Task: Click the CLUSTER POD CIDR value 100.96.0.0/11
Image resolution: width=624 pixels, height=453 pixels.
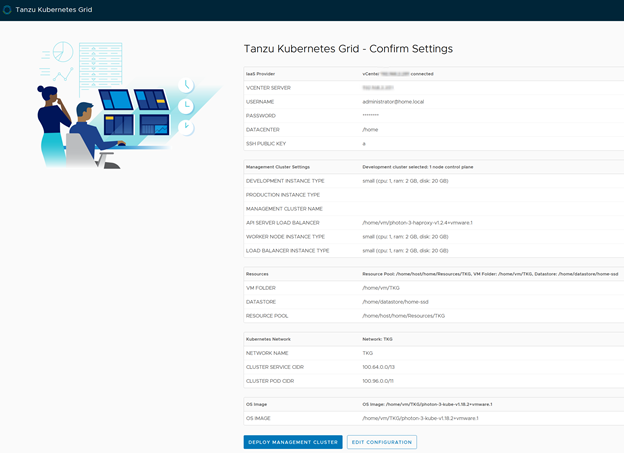Action: 378,381
